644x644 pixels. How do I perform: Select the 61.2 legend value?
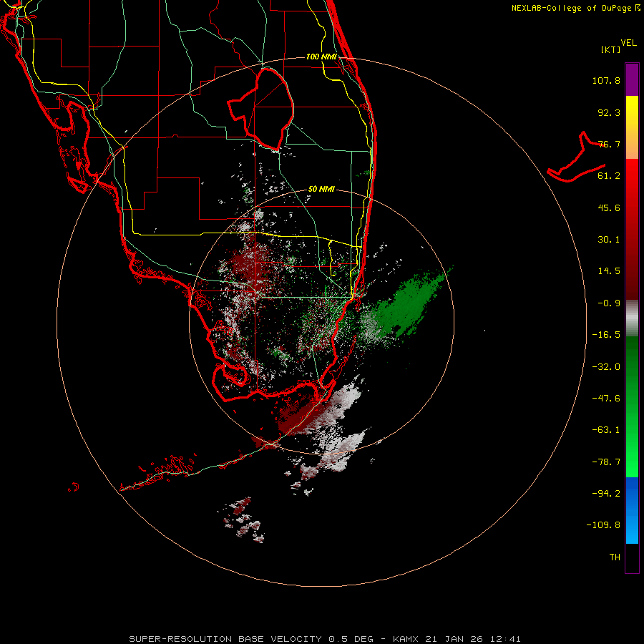click(x=609, y=176)
